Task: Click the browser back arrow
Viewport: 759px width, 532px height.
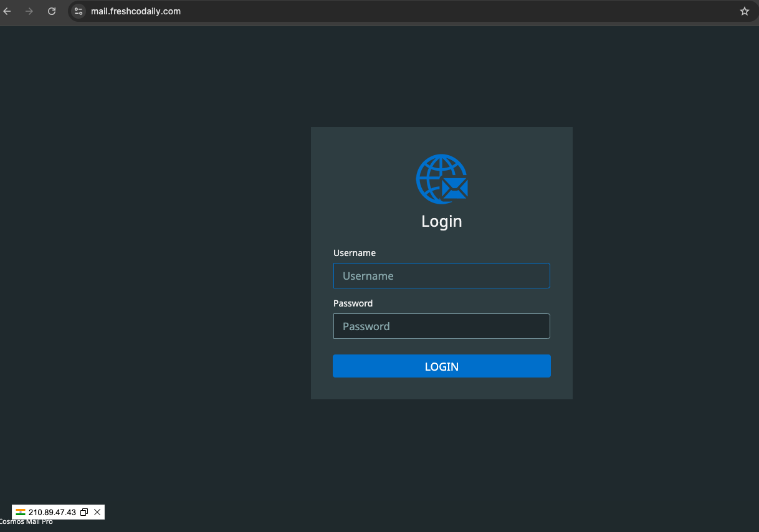Action: coord(7,11)
